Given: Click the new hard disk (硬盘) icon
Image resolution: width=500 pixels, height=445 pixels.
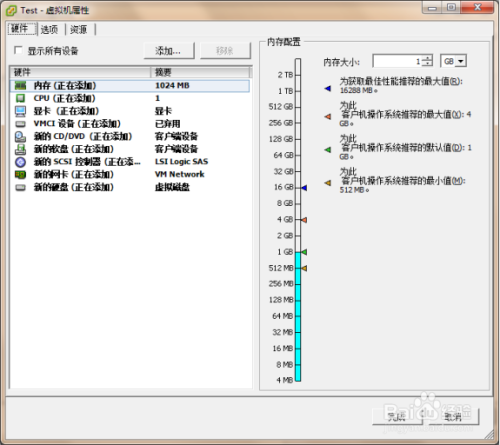Looking at the screenshot, I should click(20, 188).
